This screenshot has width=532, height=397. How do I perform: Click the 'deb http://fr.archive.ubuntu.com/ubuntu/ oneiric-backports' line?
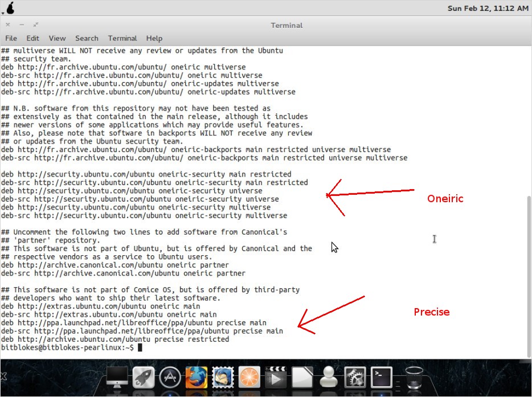pyautogui.click(x=196, y=150)
